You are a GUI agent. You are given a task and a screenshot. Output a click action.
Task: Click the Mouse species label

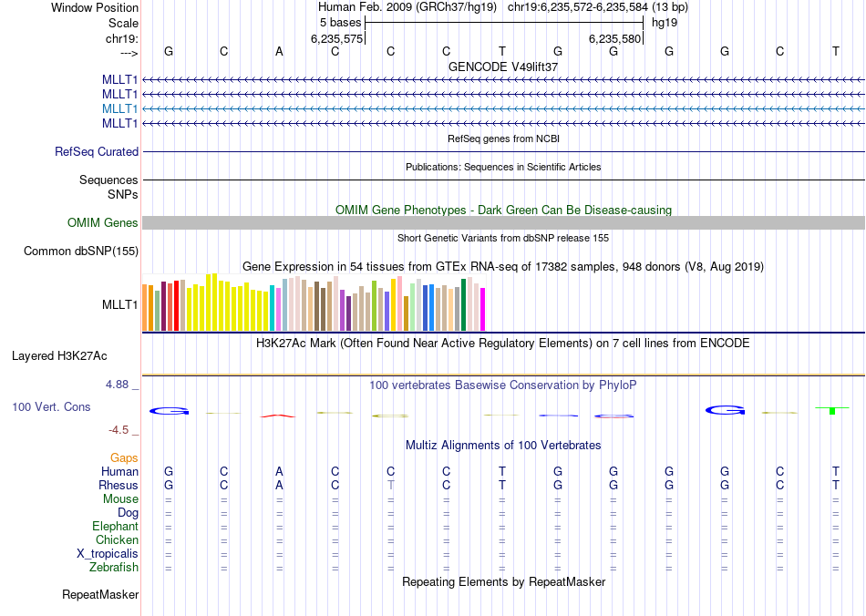click(120, 499)
